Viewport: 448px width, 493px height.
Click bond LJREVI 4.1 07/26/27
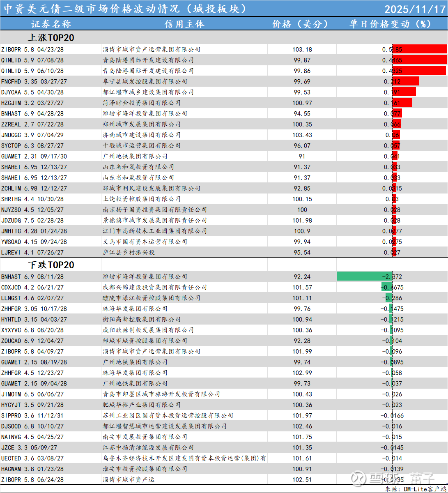pos(32,252)
